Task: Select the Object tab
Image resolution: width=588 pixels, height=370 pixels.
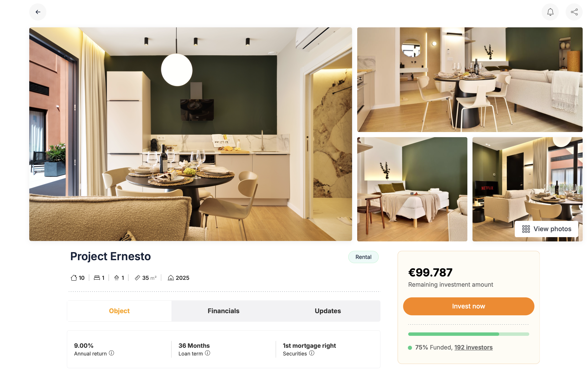Action: (119, 311)
